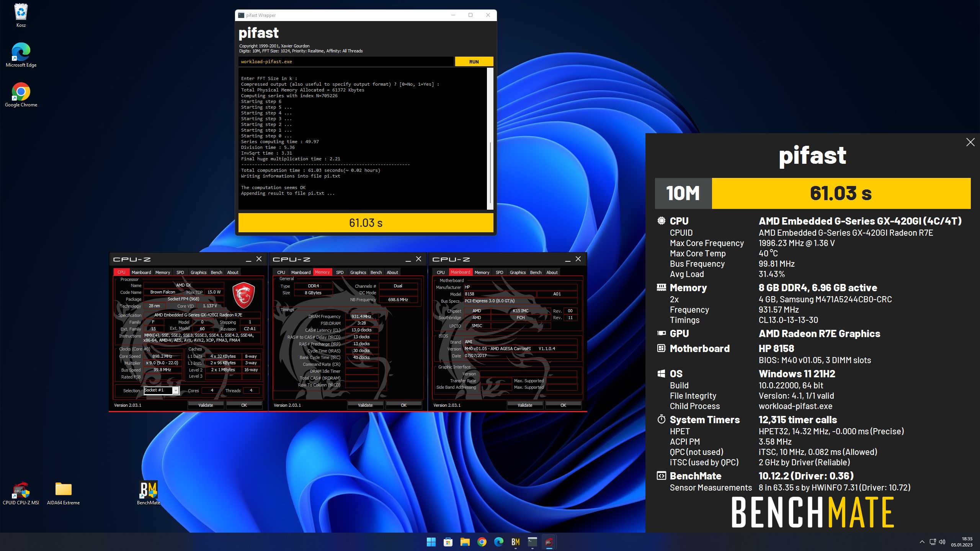The height and width of the screenshot is (551, 980).
Task: Open network status tray icon
Action: click(x=933, y=542)
